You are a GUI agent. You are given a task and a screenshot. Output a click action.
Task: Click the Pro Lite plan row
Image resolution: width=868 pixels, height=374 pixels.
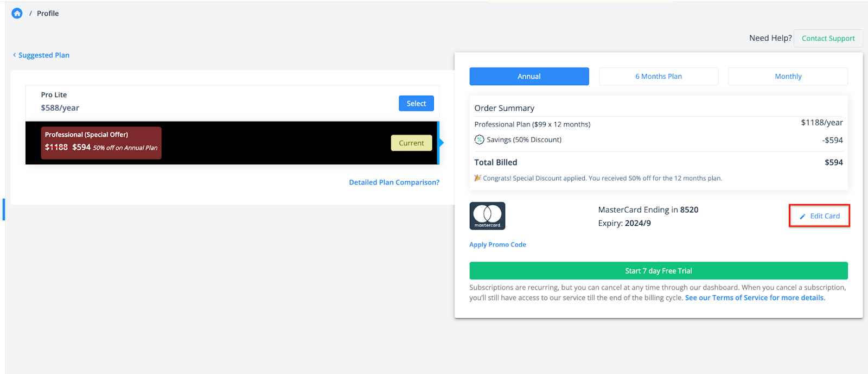(x=232, y=103)
